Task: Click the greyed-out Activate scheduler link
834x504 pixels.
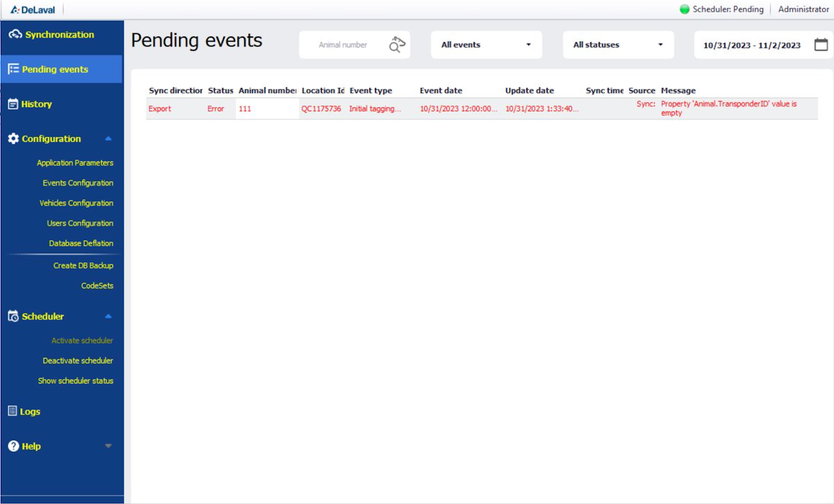Action: tap(82, 341)
